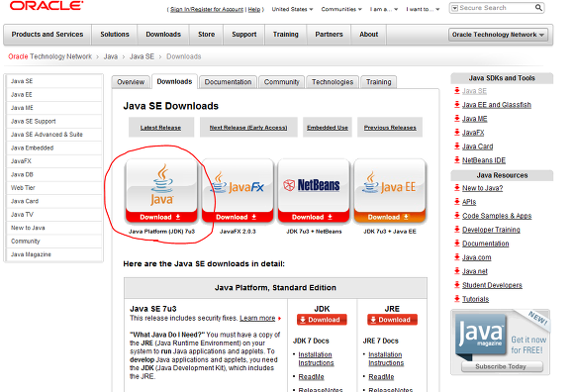Jump to Latest Release section
Screen dimensions: 574x392
click(x=160, y=128)
